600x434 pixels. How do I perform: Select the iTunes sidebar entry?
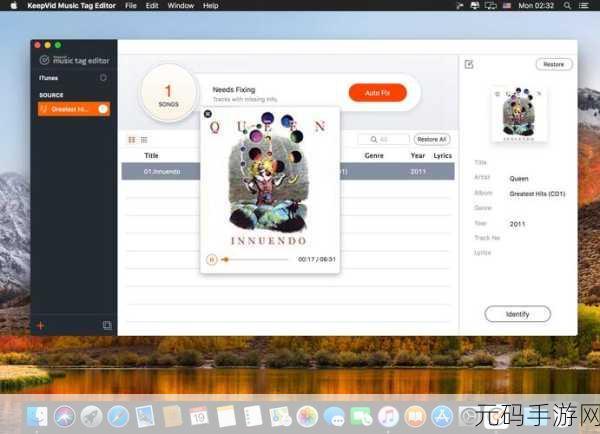(x=74, y=78)
